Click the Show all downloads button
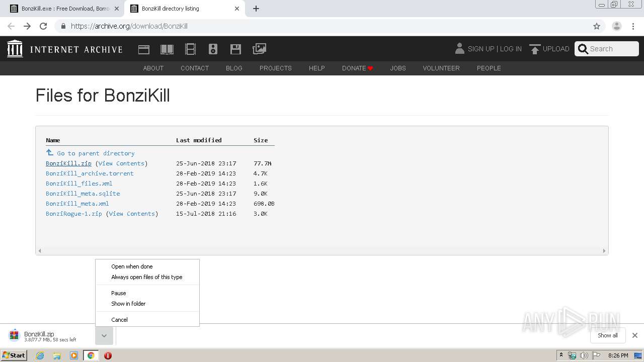 coord(608,335)
